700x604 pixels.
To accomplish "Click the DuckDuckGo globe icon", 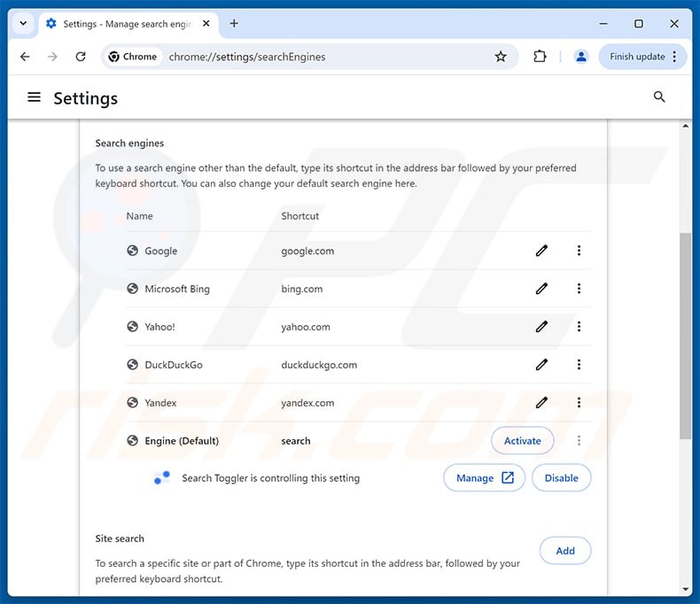I will click(132, 365).
